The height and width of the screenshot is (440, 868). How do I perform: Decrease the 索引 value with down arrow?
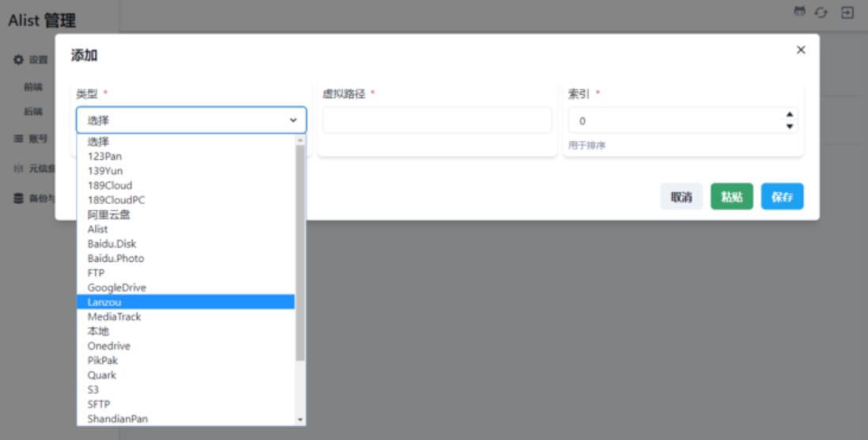tap(789, 126)
